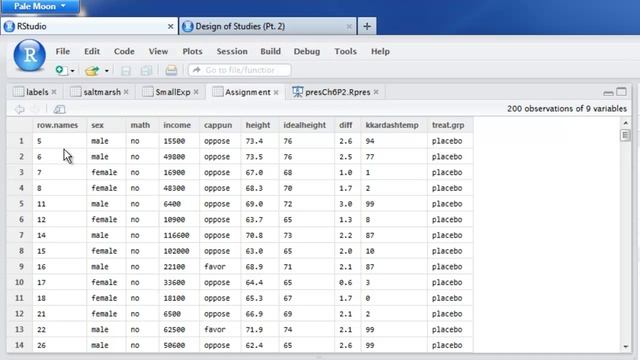This screenshot has width=640, height=360.
Task: Expand the recent files dropdown arrow
Action: (107, 71)
